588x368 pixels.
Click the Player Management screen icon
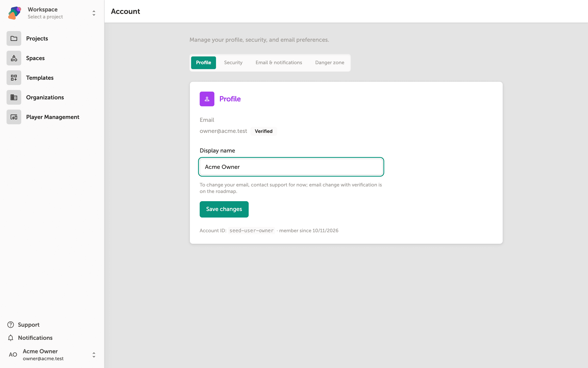pyautogui.click(x=14, y=117)
